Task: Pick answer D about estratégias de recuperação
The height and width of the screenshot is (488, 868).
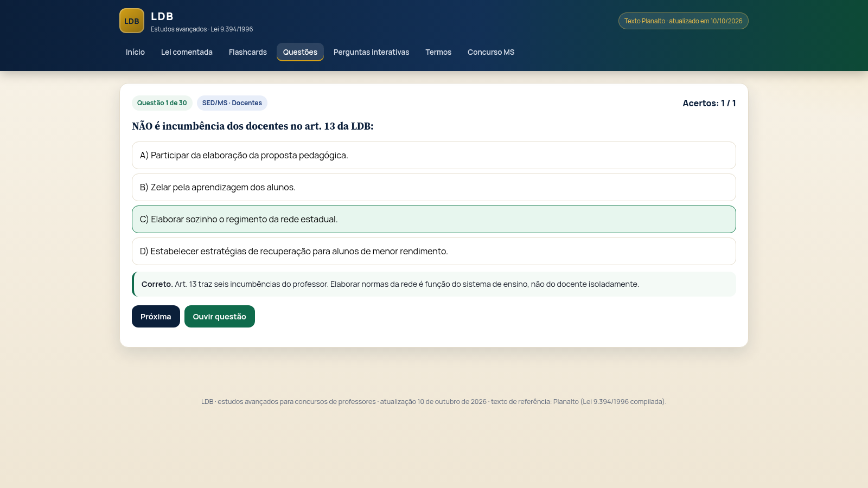Action: [434, 251]
